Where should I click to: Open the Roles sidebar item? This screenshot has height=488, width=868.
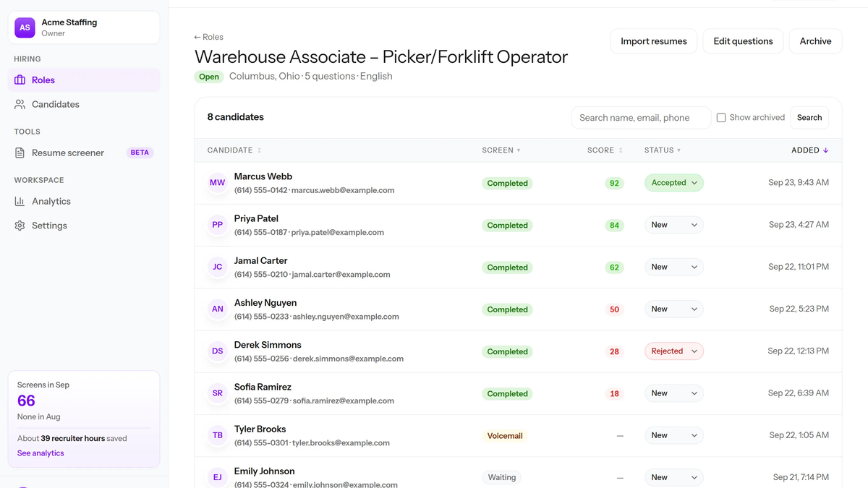click(84, 80)
